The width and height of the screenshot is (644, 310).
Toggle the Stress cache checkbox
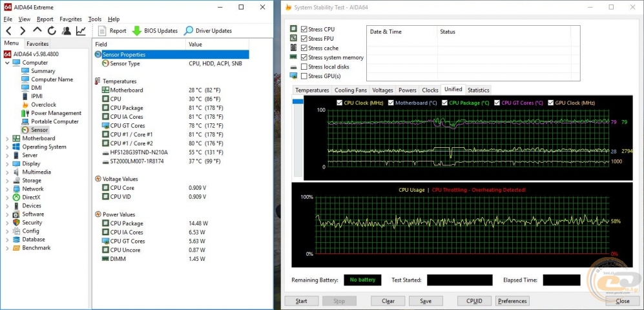point(304,48)
